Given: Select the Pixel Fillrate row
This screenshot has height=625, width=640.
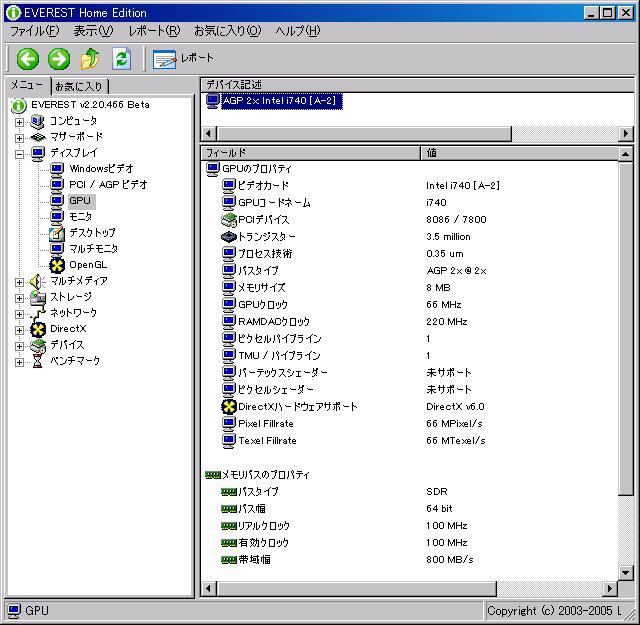Looking at the screenshot, I should coord(409,424).
